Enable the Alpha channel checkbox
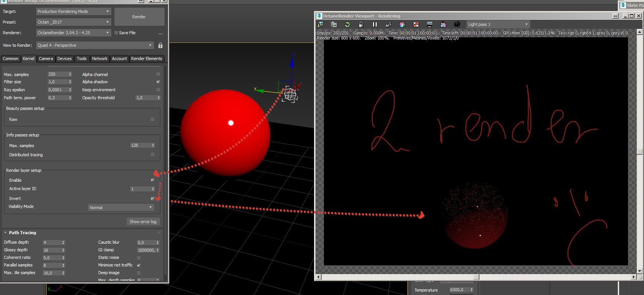 pos(158,75)
